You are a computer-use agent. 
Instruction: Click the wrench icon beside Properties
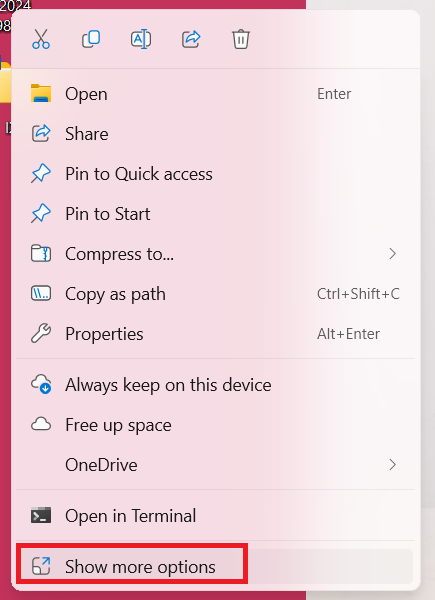[41, 334]
